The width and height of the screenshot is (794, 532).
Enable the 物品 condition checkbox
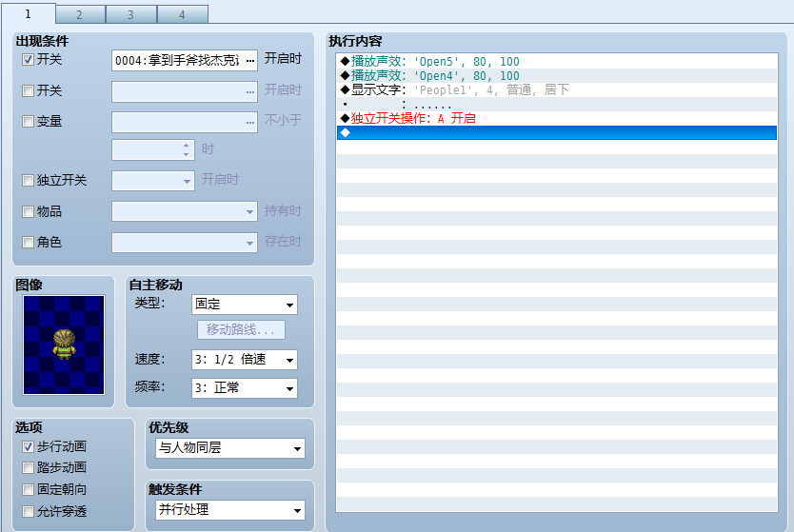pos(28,212)
